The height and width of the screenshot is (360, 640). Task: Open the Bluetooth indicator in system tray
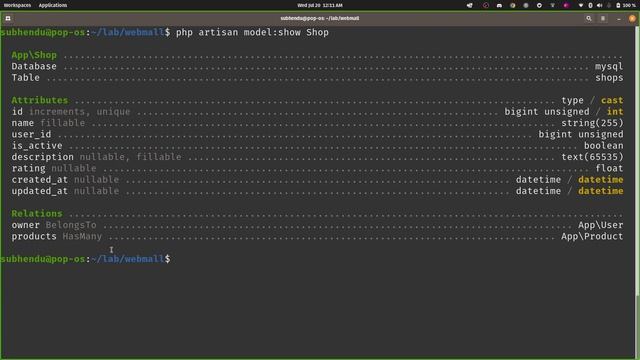tap(590, 5)
